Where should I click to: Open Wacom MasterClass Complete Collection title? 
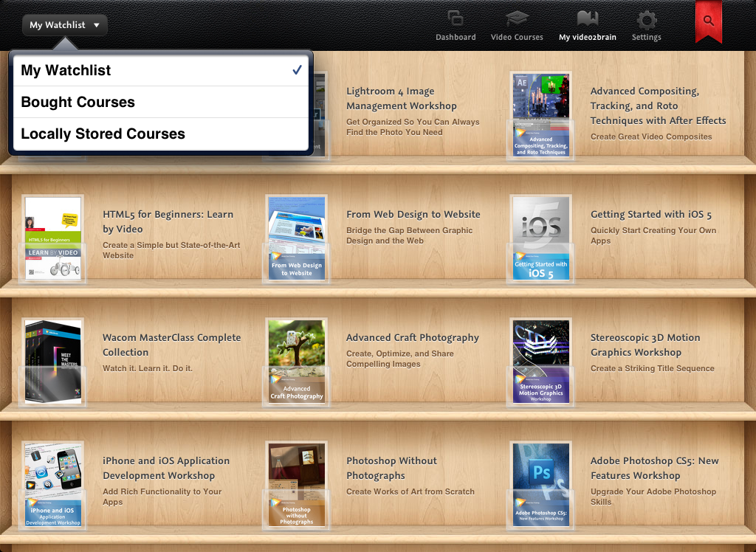171,345
